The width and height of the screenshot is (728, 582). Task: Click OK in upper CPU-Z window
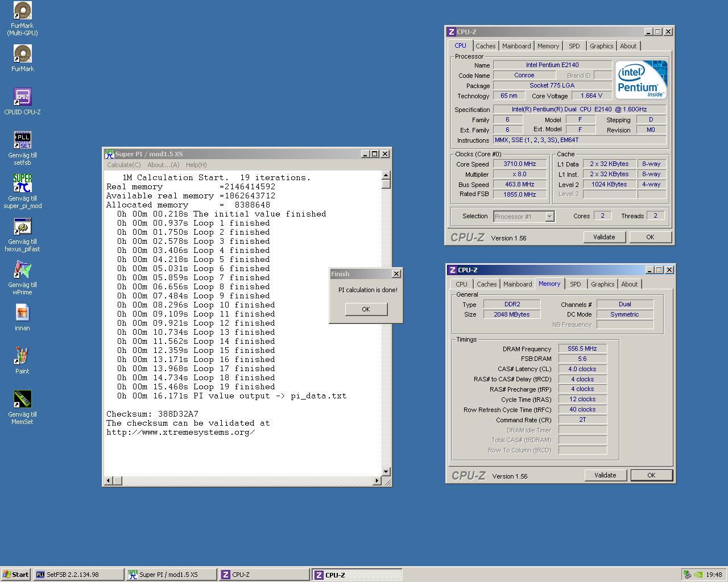tap(650, 237)
